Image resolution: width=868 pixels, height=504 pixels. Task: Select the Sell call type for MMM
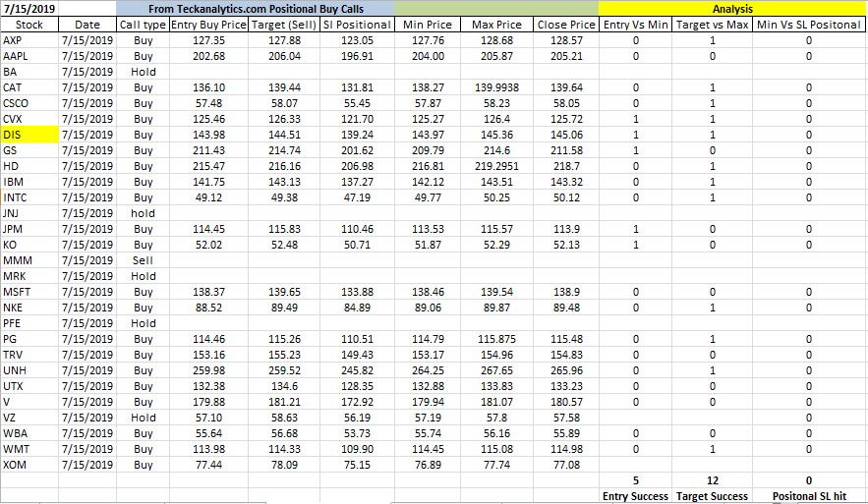click(x=143, y=260)
